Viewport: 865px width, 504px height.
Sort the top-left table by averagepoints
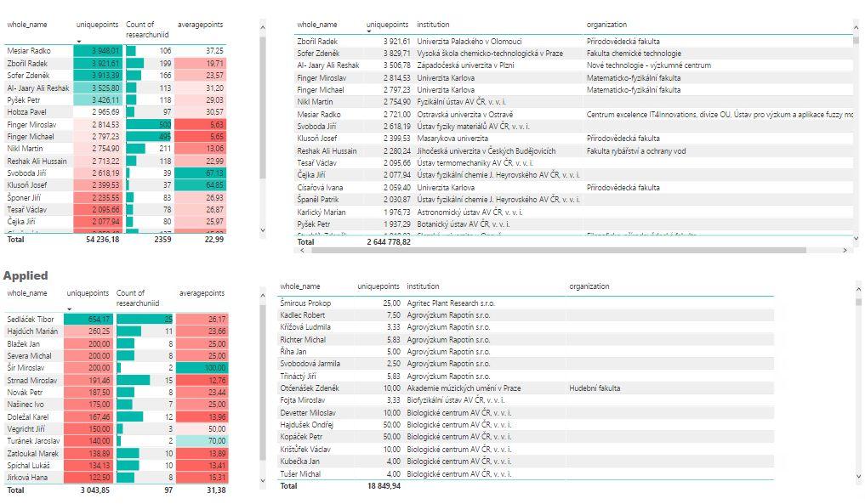200,25
